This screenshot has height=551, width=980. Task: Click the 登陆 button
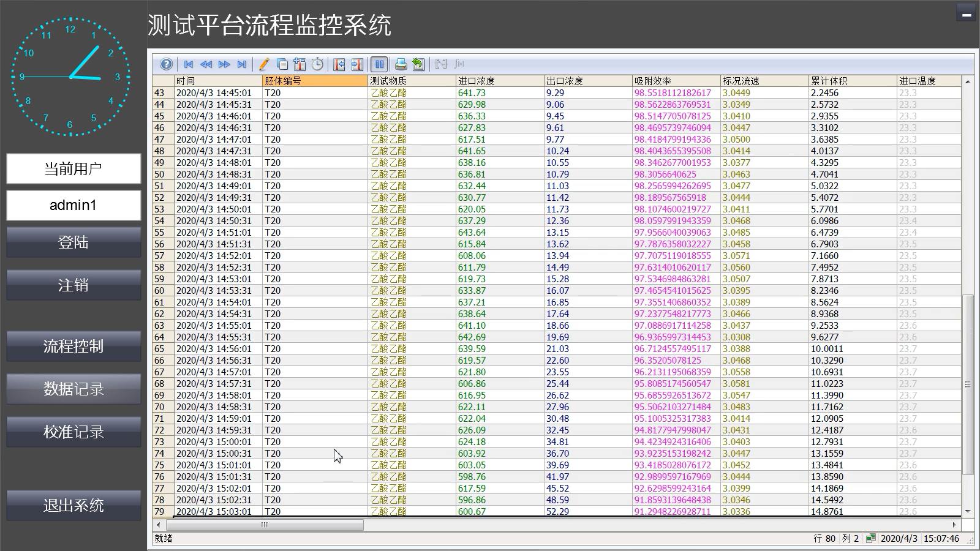[73, 242]
